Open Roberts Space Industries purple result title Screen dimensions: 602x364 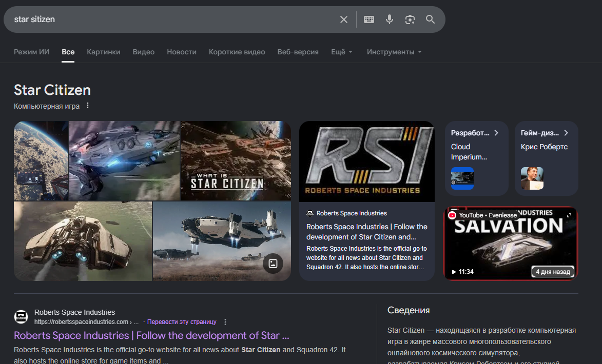coord(151,335)
